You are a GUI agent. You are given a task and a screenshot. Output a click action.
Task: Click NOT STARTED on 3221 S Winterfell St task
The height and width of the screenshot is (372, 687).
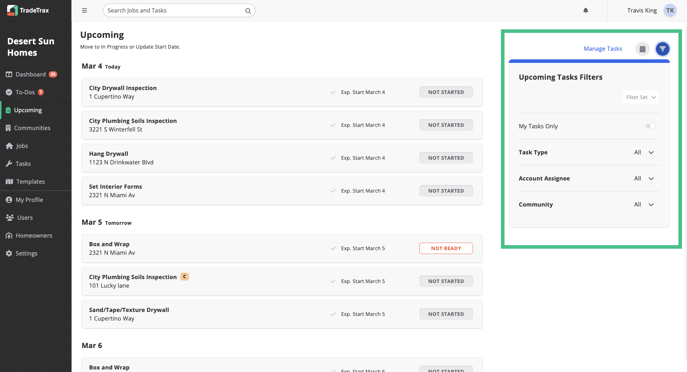[x=446, y=125]
